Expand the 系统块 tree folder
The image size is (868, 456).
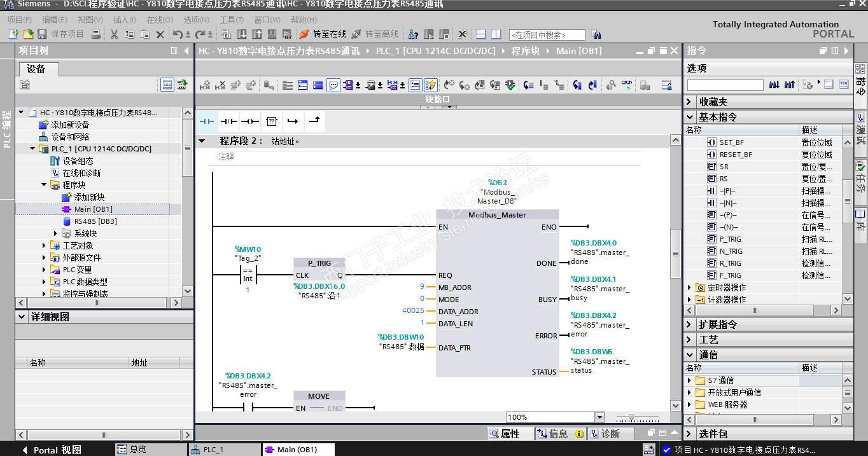click(x=56, y=233)
